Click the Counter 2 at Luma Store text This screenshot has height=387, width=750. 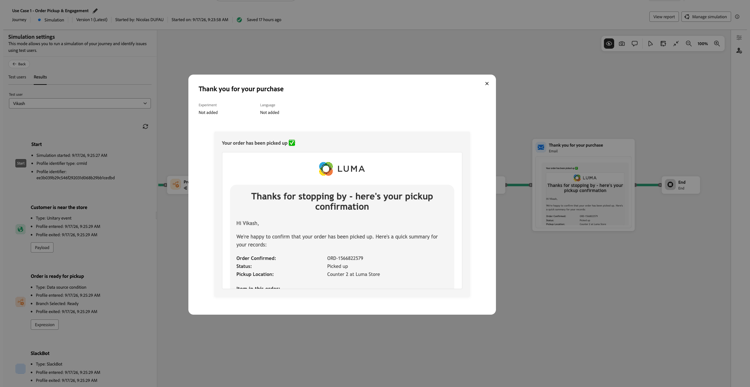pos(353,274)
